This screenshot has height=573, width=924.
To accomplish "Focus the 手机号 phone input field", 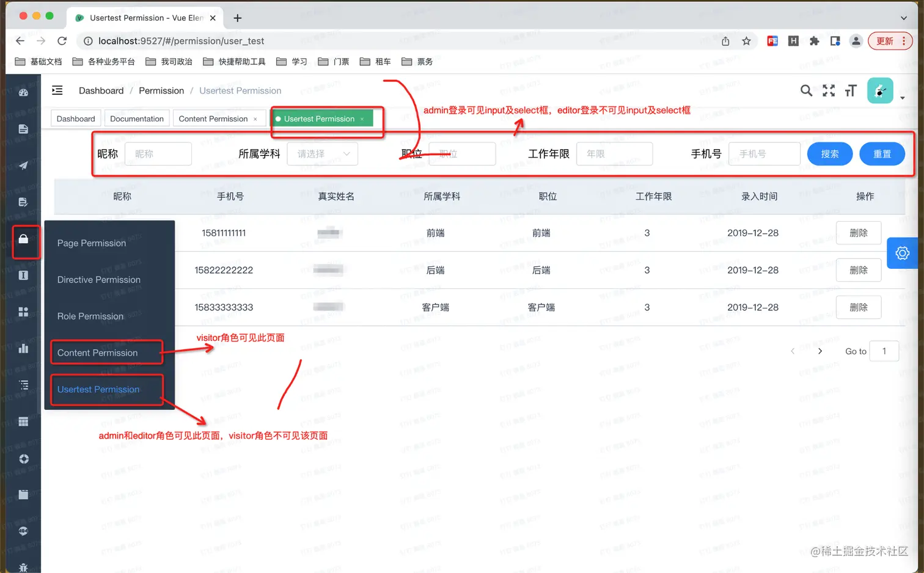I will point(765,154).
